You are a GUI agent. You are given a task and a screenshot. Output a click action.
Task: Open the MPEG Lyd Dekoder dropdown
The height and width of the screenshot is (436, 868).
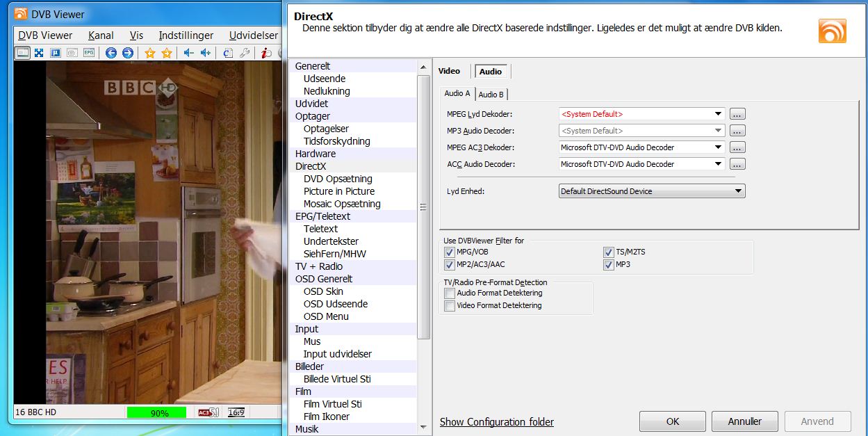[641, 114]
